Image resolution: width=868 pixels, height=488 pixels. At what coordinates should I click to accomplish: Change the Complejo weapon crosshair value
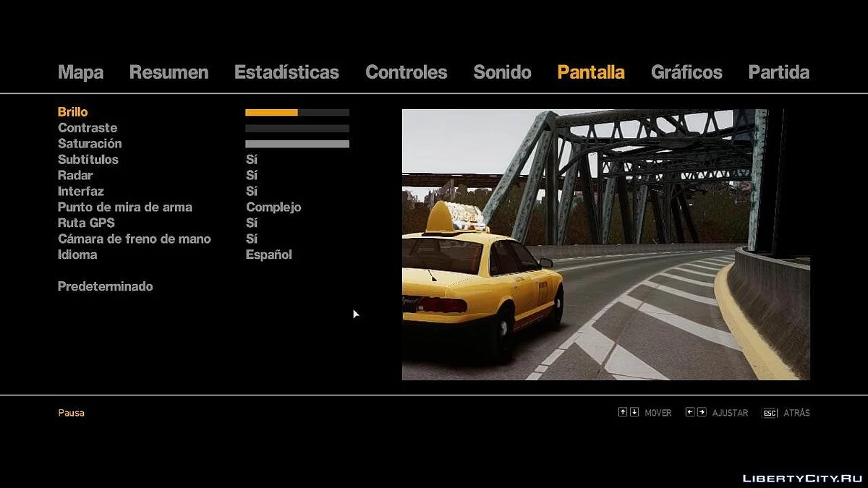pos(273,207)
